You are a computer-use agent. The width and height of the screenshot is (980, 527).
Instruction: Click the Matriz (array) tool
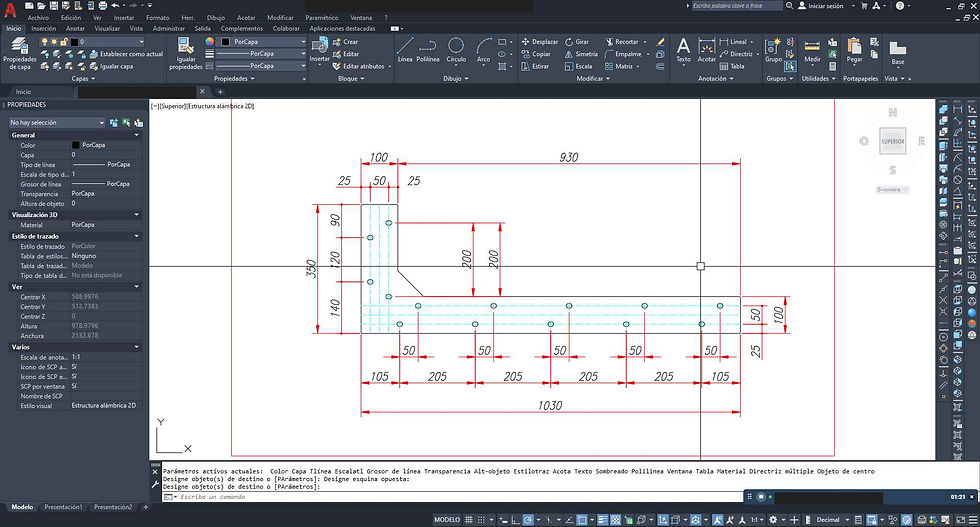tap(619, 66)
